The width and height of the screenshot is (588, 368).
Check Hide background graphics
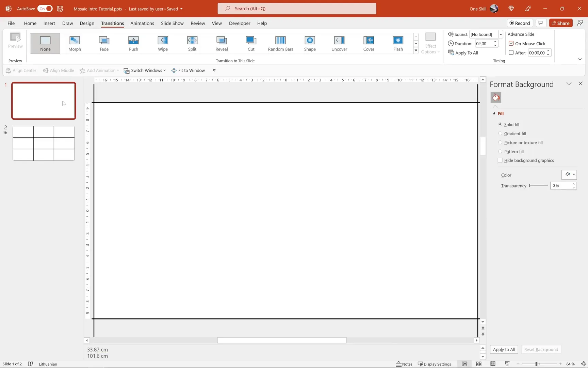(x=500, y=160)
